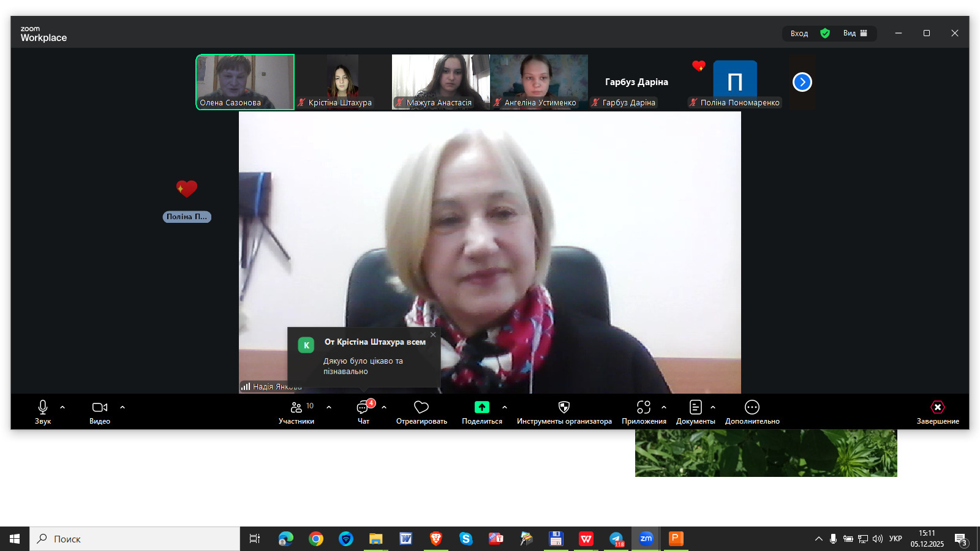Open the View layout menu

point(855,33)
